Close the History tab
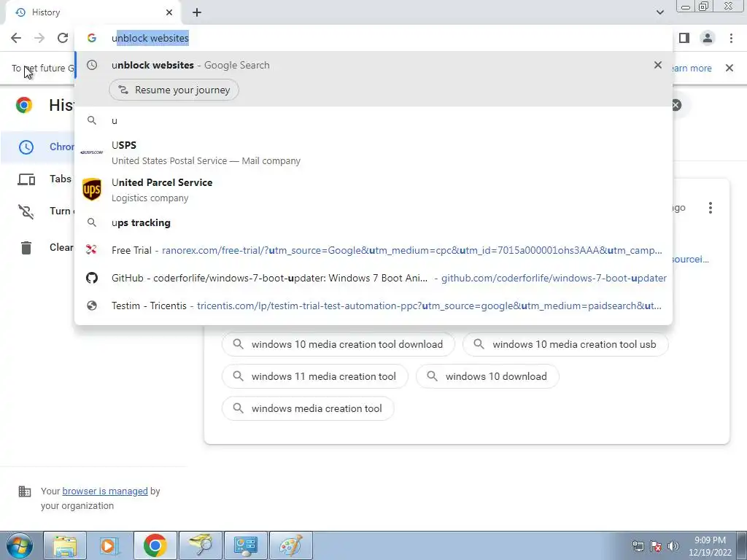The width and height of the screenshot is (747, 560). click(x=169, y=12)
